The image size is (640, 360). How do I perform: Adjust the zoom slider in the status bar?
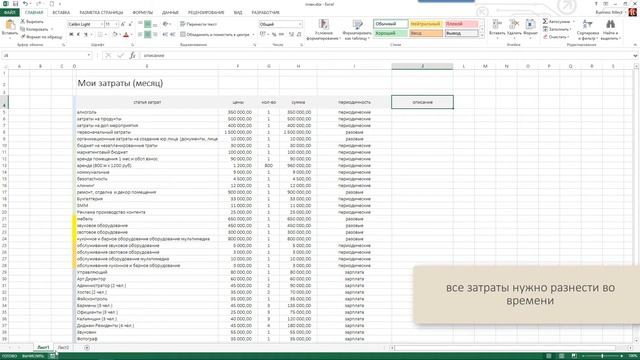[x=602, y=356]
